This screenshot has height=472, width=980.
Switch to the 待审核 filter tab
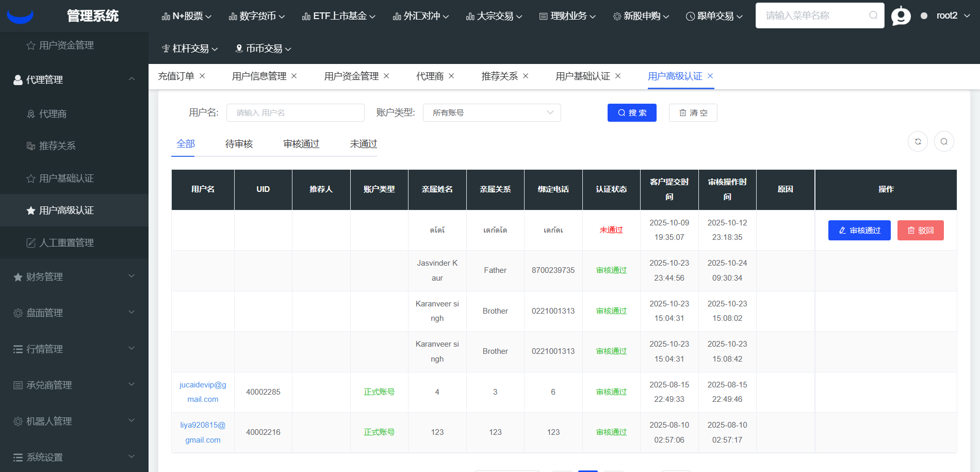click(239, 144)
